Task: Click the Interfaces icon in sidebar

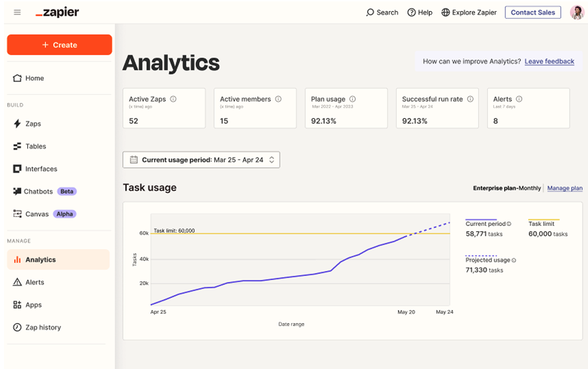Action: [x=17, y=169]
